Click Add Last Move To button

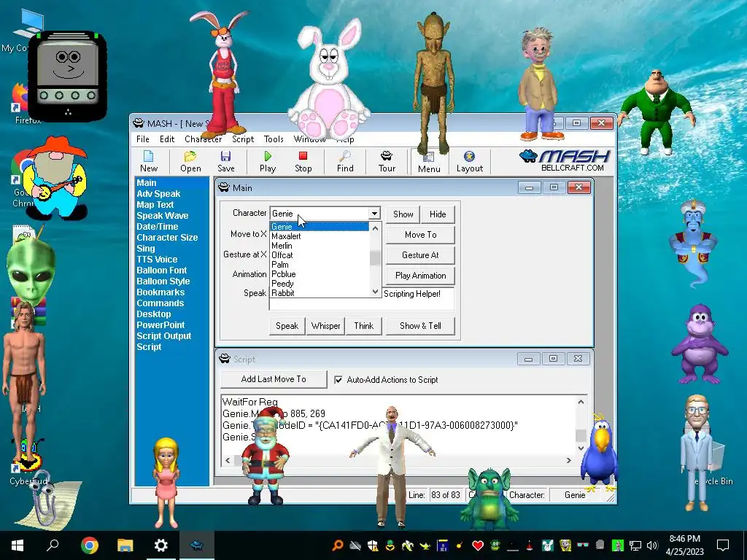(274, 379)
